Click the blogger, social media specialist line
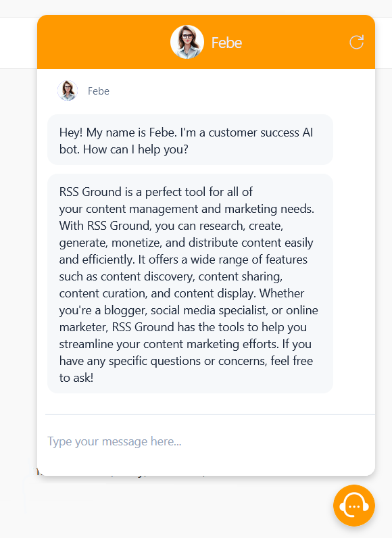 click(189, 310)
